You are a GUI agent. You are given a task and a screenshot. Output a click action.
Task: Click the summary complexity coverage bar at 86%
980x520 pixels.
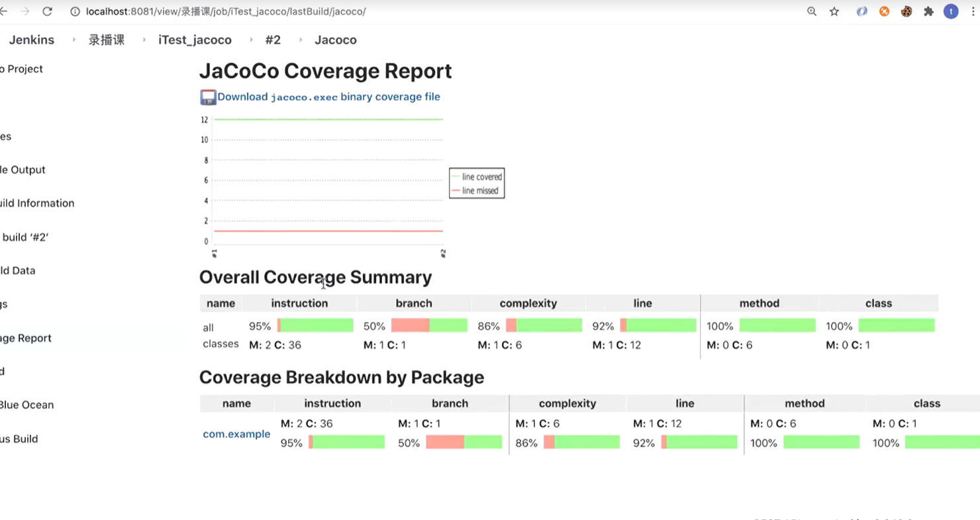544,325
